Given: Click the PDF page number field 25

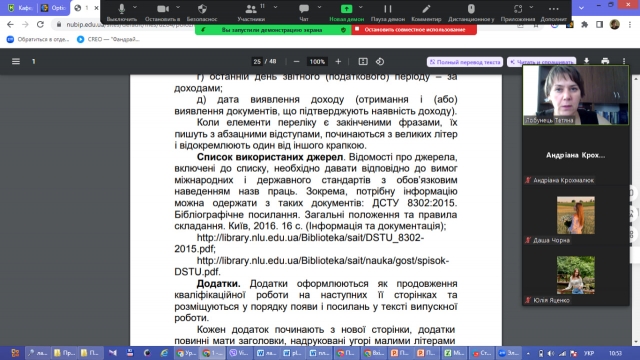Looking at the screenshot, I should [x=257, y=62].
